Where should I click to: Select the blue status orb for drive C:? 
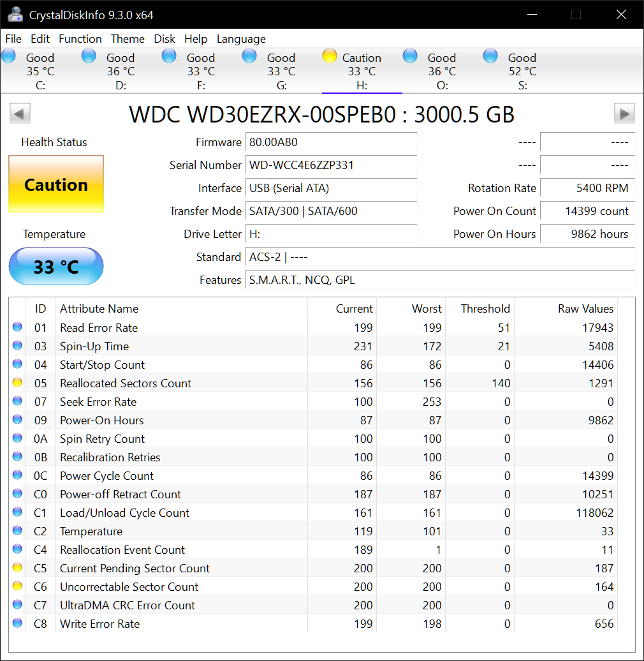[8, 56]
